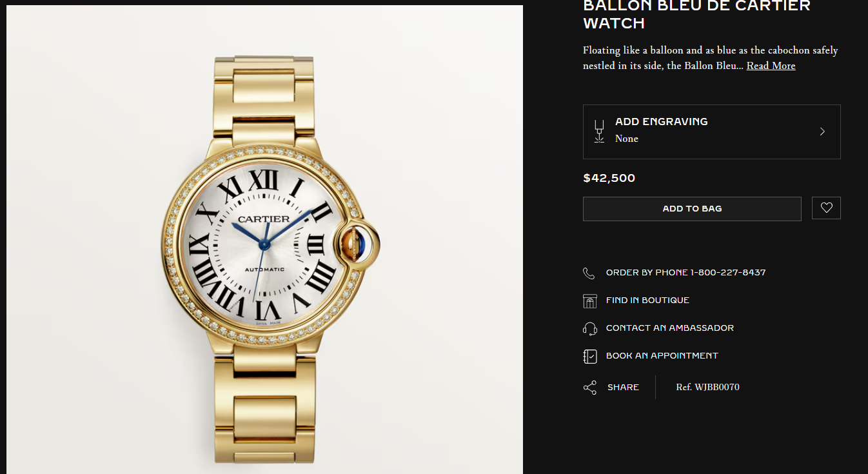Choose Contact an Ambassador

[x=670, y=328]
